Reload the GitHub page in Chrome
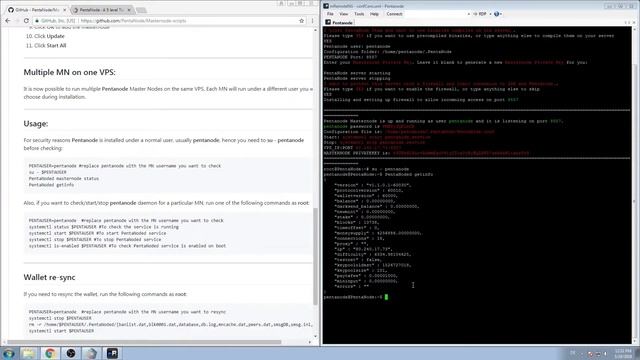 (26, 20)
